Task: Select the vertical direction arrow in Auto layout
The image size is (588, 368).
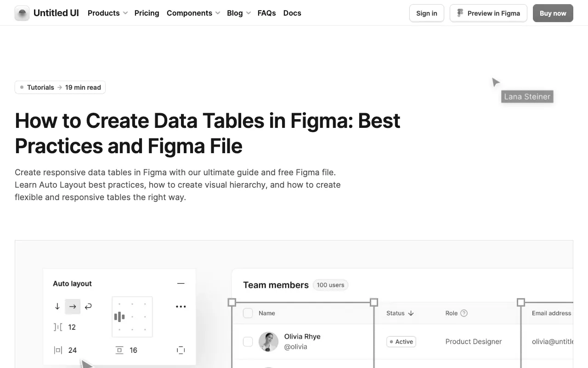Action: pos(57,306)
